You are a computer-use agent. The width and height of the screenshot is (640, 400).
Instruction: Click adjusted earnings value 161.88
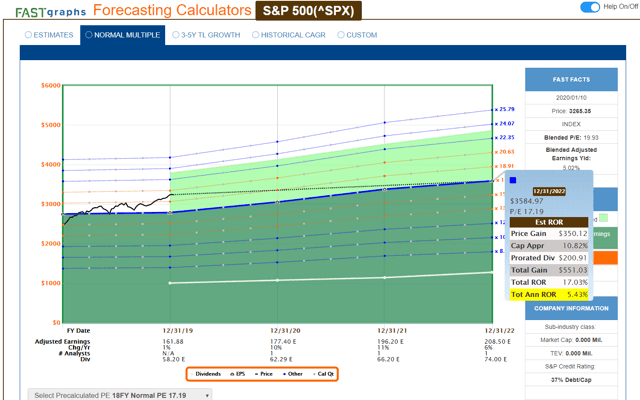point(173,342)
